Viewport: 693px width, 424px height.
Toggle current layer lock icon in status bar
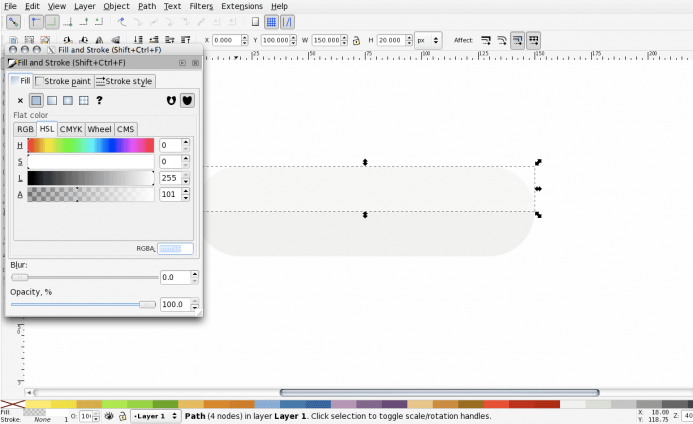click(x=122, y=416)
